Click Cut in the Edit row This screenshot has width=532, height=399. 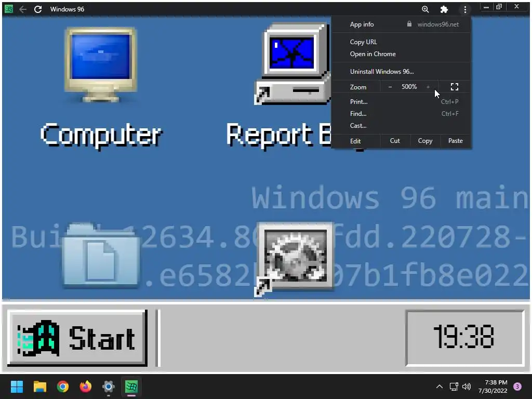pyautogui.click(x=395, y=141)
